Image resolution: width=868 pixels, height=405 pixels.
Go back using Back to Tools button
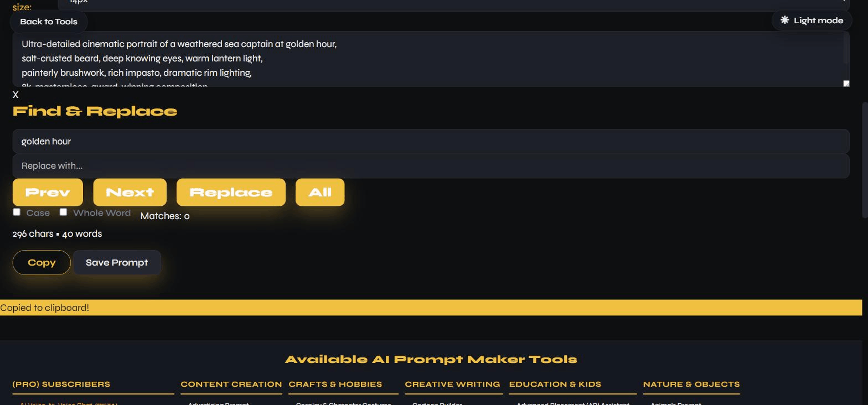coord(49,22)
